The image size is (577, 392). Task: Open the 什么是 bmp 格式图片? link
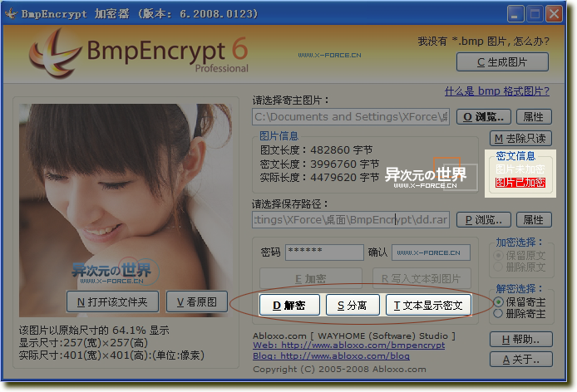coord(497,91)
